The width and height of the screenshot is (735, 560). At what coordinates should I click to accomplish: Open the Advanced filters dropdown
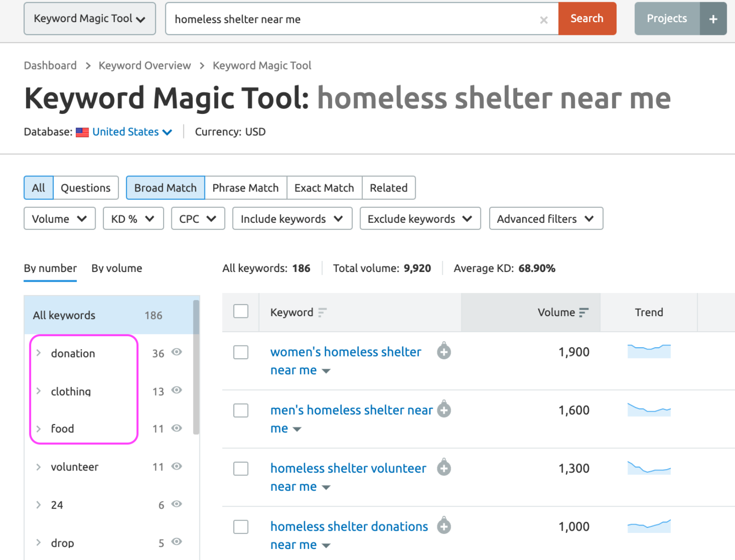[546, 219]
